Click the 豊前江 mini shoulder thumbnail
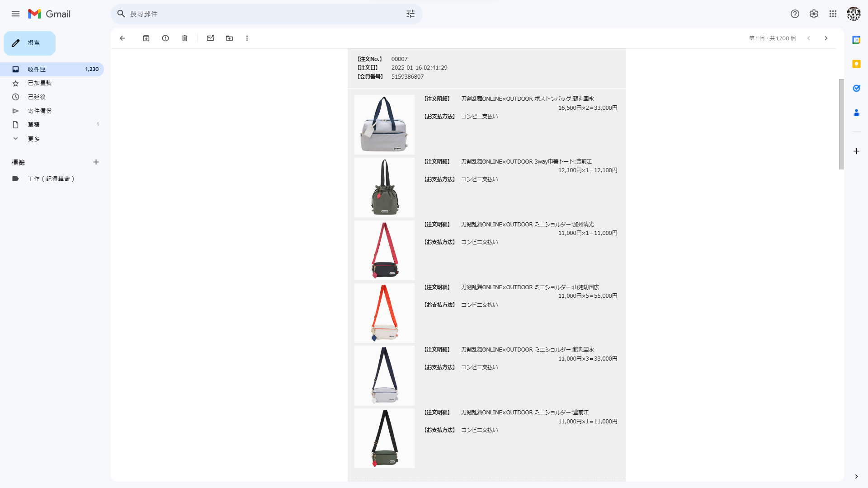868x488 pixels. (384, 438)
